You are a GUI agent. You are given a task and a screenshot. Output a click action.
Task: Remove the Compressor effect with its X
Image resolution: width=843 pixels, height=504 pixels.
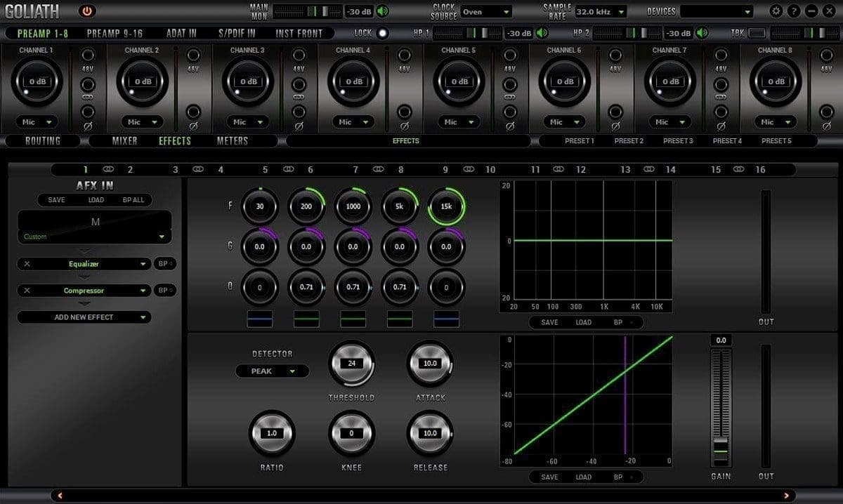coord(27,291)
